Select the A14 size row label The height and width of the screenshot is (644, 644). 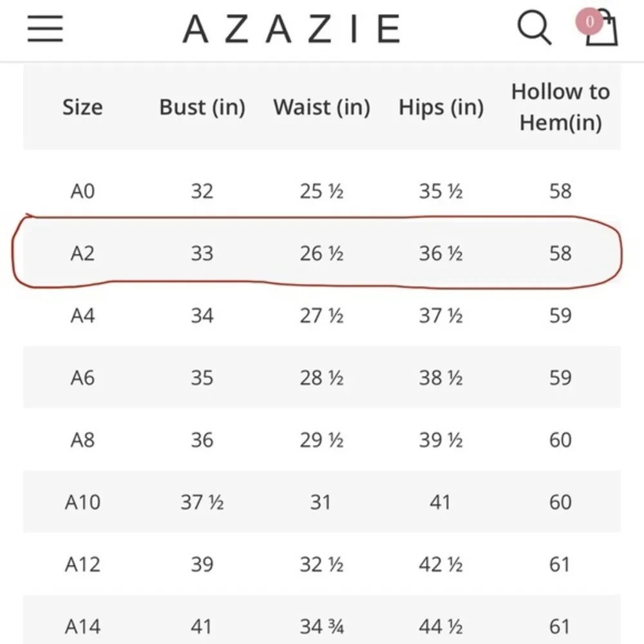pyautogui.click(x=82, y=626)
